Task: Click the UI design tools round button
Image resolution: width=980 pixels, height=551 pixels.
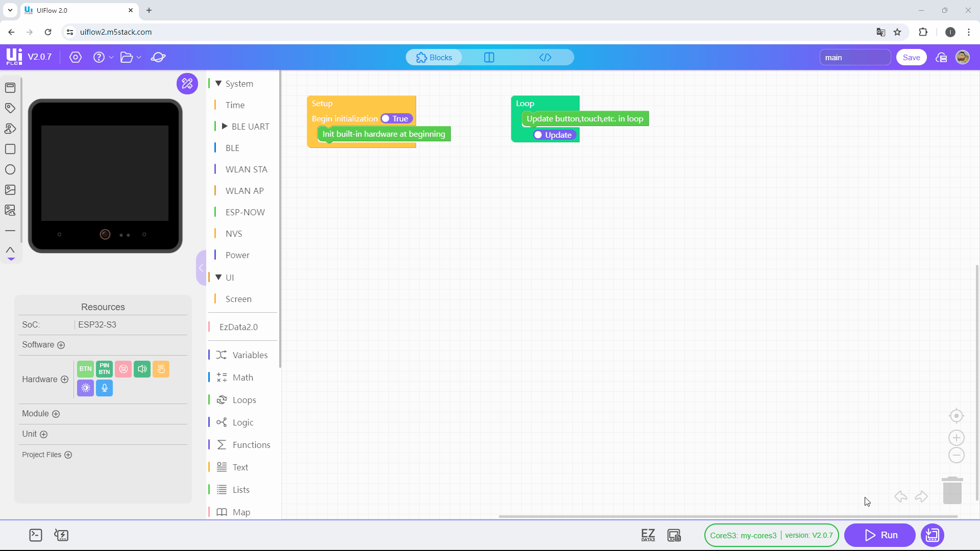Action: pos(187,83)
